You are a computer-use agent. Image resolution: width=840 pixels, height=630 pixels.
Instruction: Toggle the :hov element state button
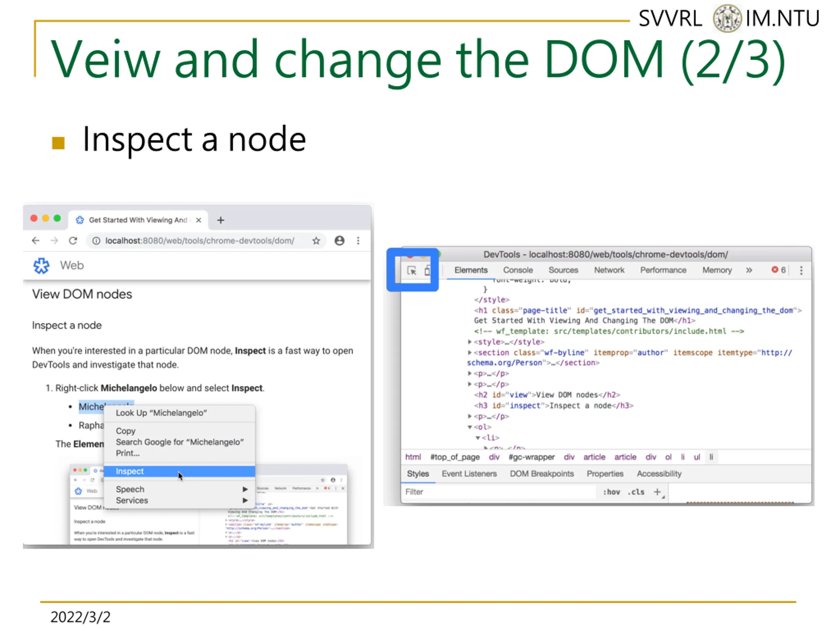click(x=611, y=492)
